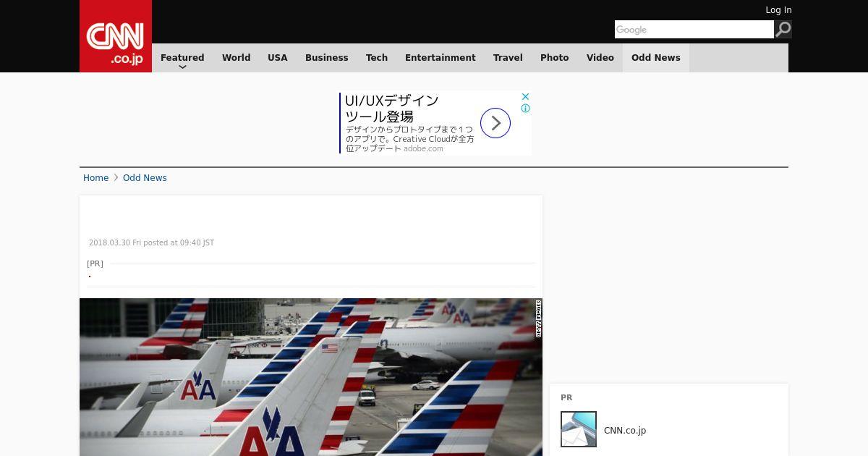Click the UI/UX デザイン ad headline
This screenshot has height=456, width=868.
[392, 109]
